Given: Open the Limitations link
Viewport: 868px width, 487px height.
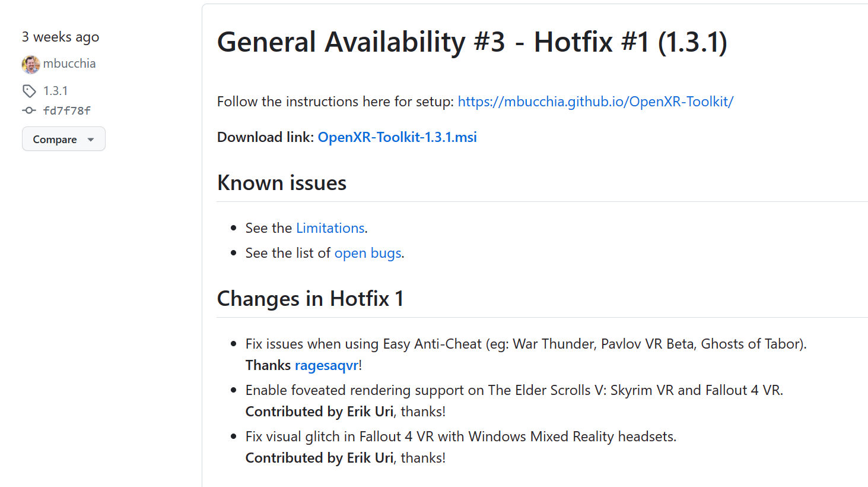Looking at the screenshot, I should (330, 228).
